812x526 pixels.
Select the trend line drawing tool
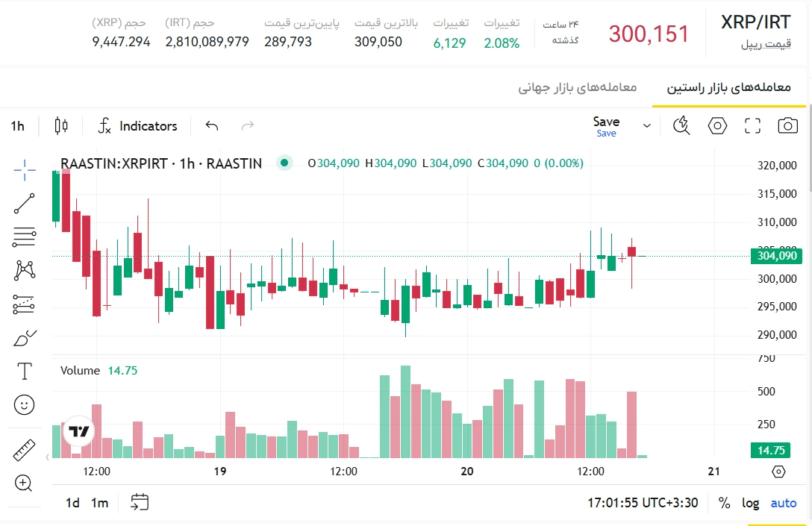[25, 204]
